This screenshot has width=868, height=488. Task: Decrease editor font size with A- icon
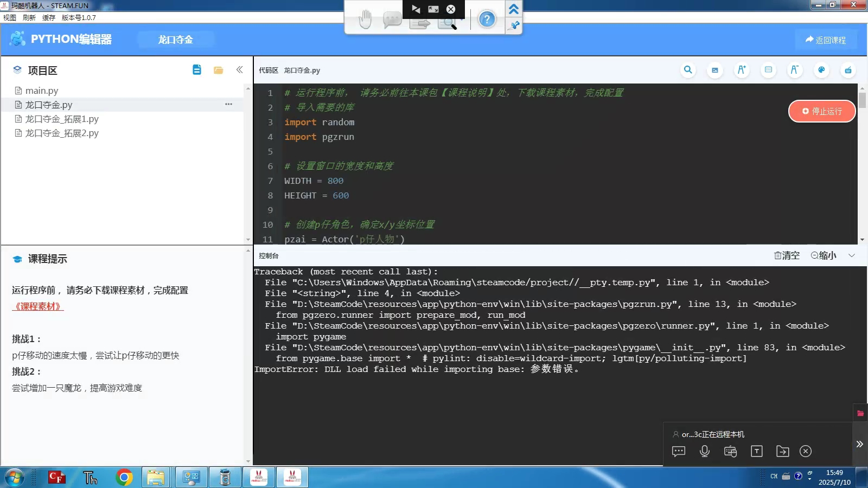[x=794, y=70]
